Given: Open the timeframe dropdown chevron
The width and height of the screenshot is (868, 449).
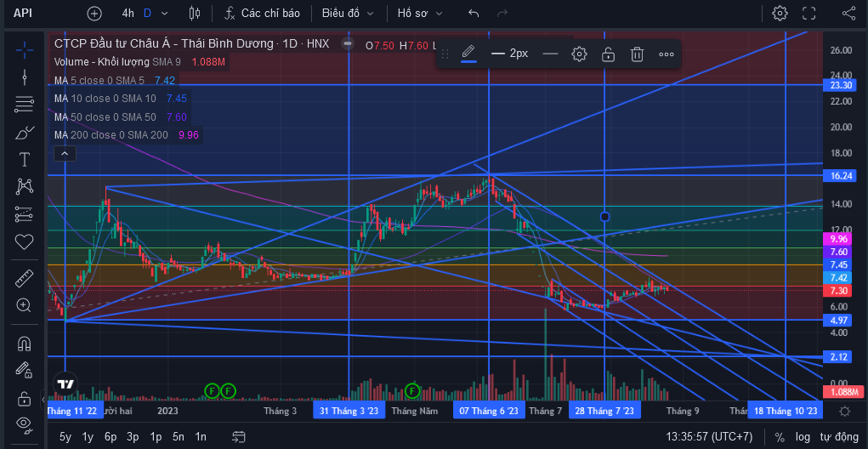Looking at the screenshot, I should tap(164, 14).
